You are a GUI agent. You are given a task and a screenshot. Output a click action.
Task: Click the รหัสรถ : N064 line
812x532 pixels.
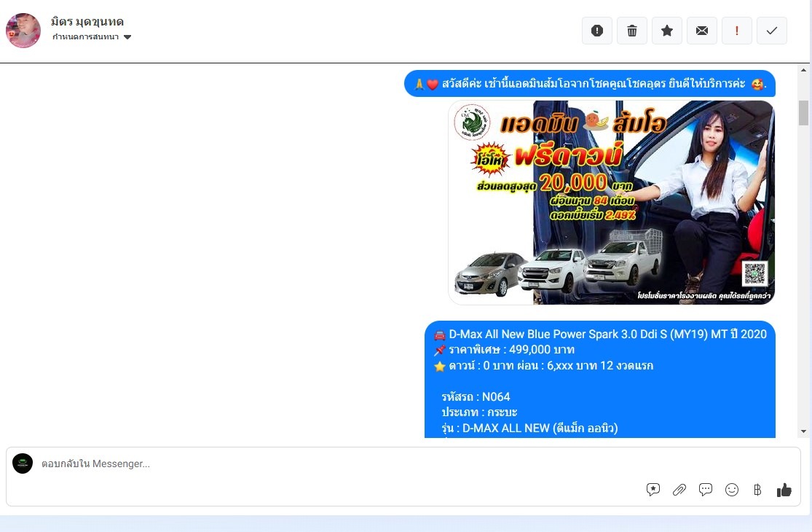476,396
